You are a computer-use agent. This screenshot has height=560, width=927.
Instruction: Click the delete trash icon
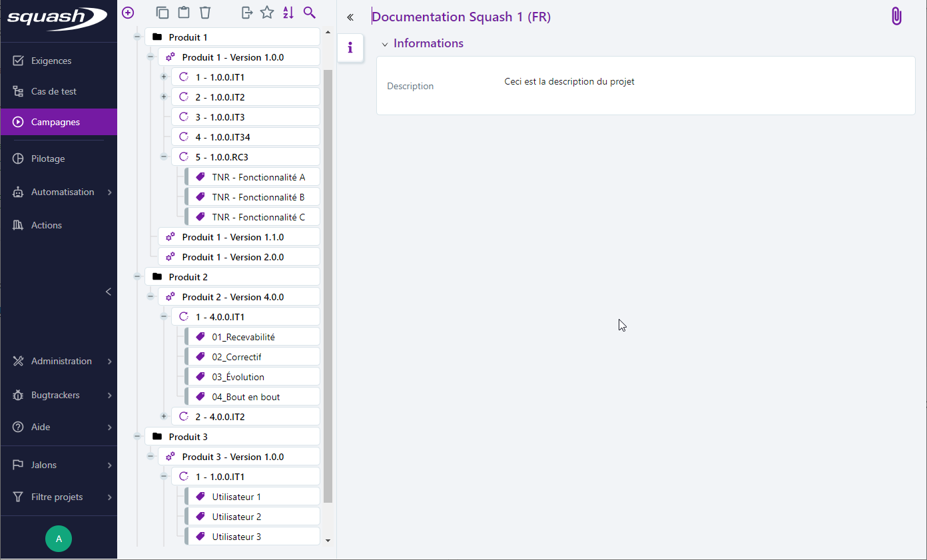[x=205, y=13]
